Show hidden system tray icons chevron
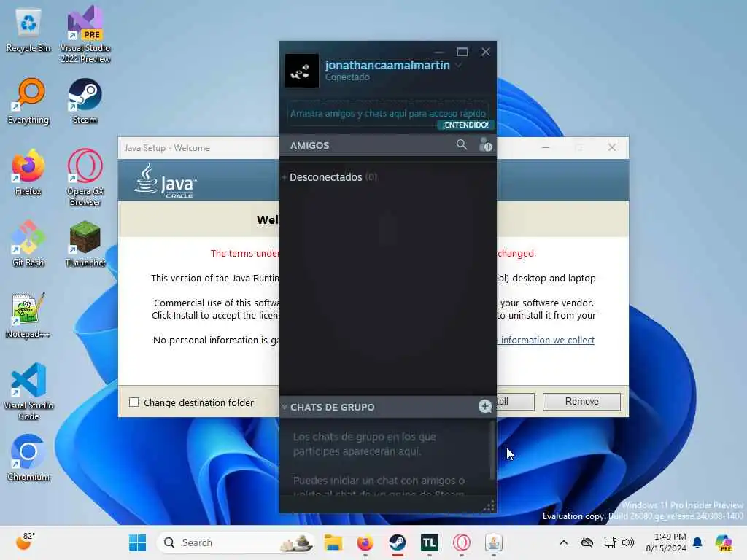The height and width of the screenshot is (560, 747). tap(564, 542)
